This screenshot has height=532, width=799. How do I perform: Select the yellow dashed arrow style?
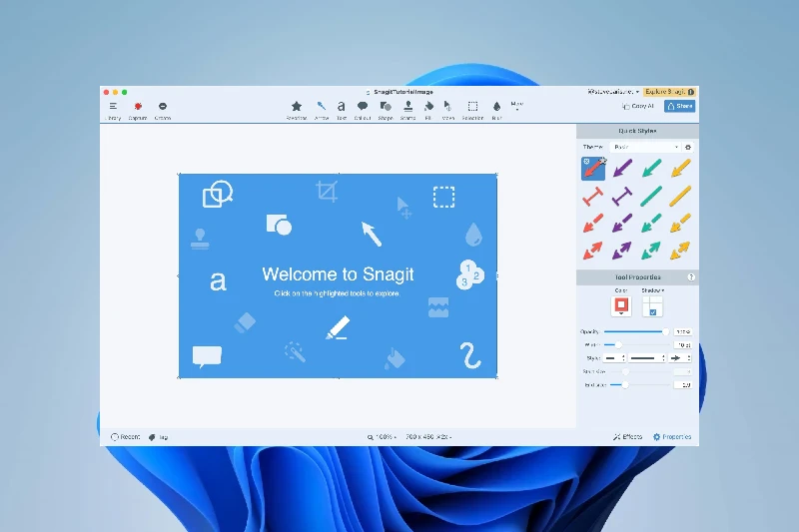[681, 223]
